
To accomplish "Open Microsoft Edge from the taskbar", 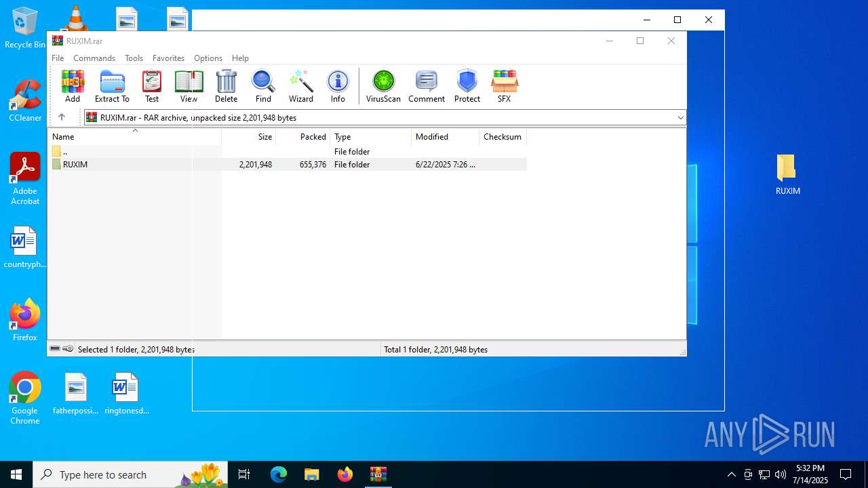I will tap(279, 474).
